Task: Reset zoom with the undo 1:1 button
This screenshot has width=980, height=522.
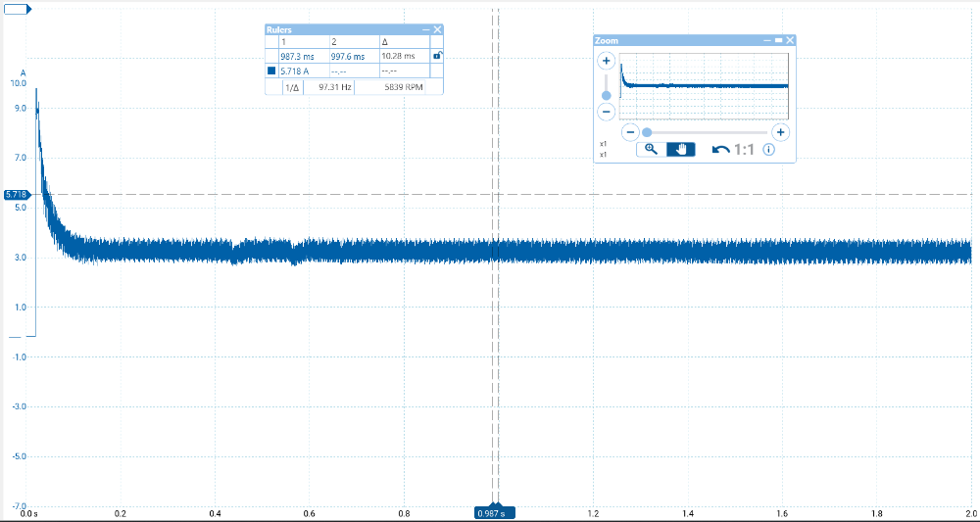Action: pyautogui.click(x=733, y=150)
